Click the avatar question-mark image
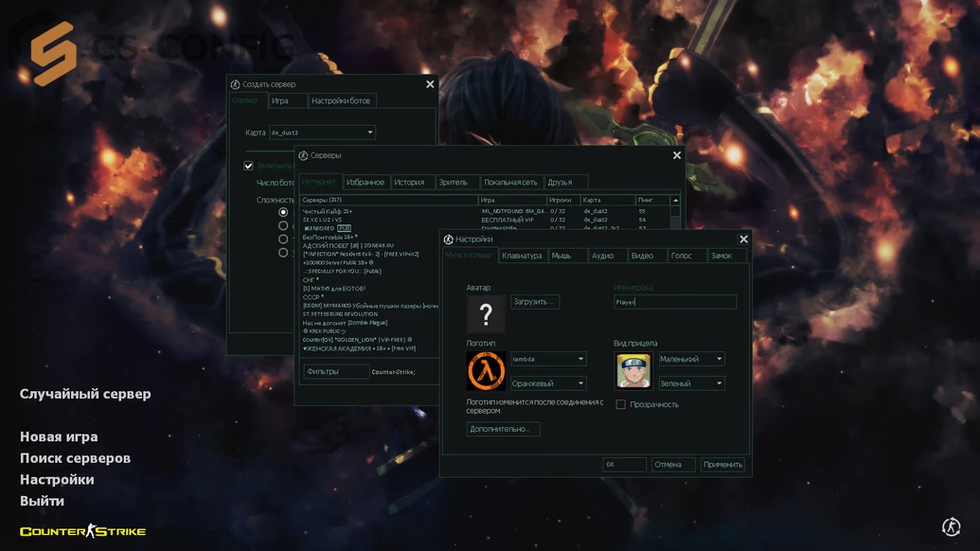Image resolution: width=980 pixels, height=551 pixels. pos(486,313)
